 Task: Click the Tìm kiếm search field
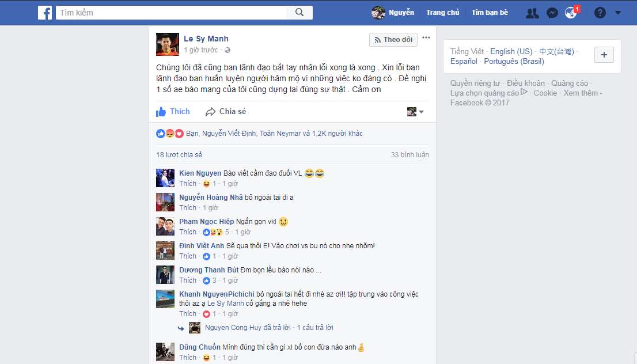[x=172, y=13]
